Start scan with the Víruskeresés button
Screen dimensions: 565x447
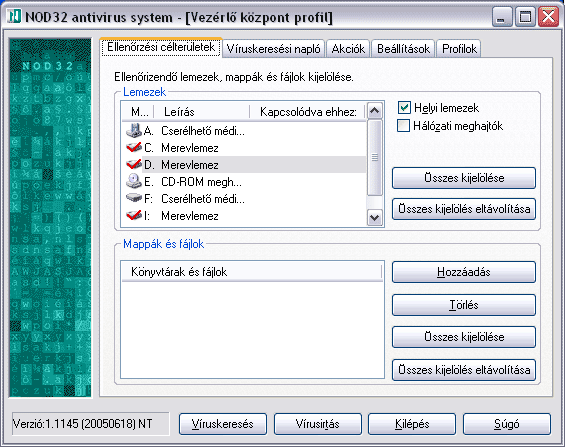pyautogui.click(x=223, y=424)
